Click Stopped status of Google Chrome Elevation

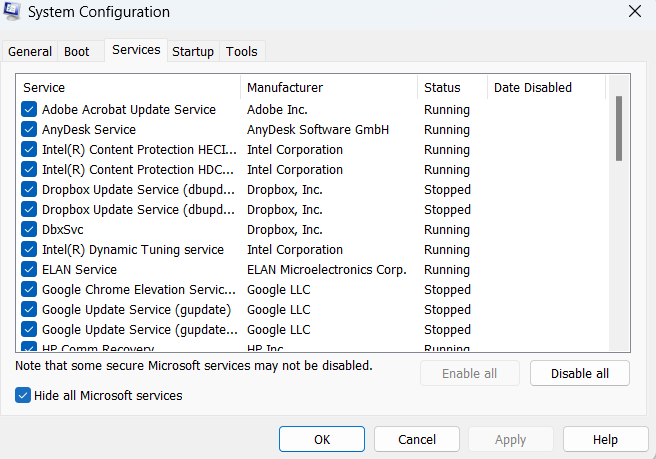447,290
